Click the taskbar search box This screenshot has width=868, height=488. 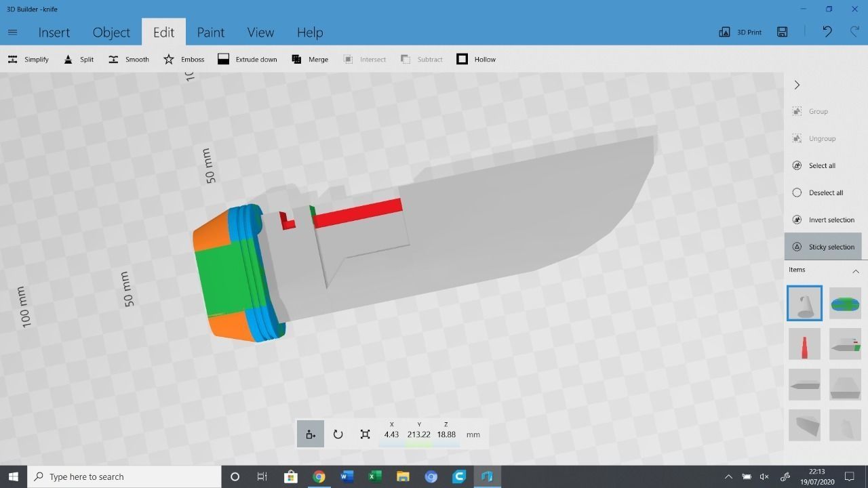click(x=124, y=476)
